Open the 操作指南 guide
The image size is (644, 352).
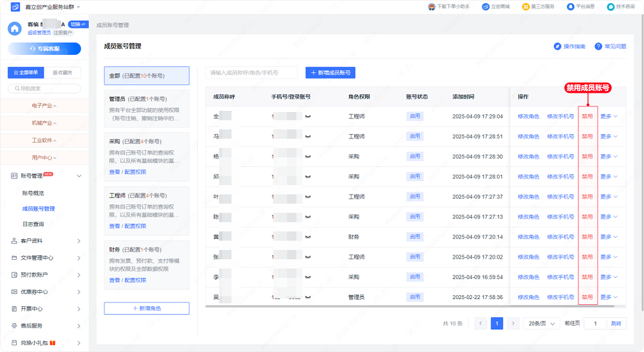tap(570, 46)
